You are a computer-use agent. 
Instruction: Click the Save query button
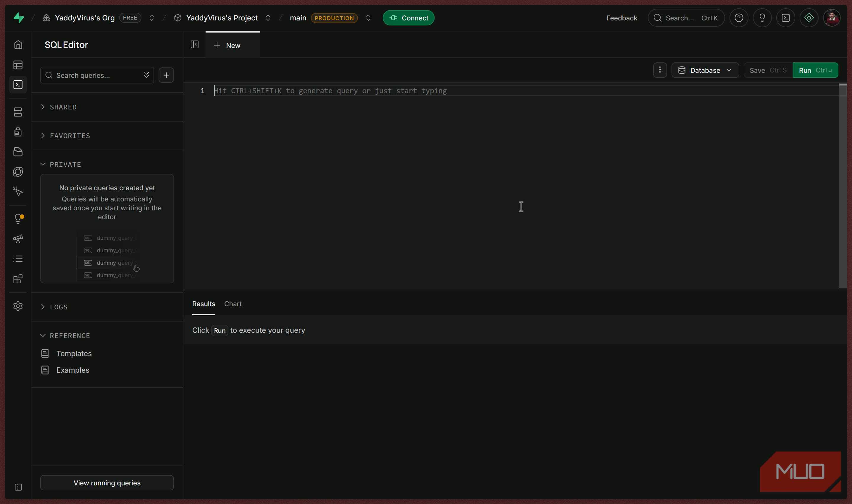point(768,70)
